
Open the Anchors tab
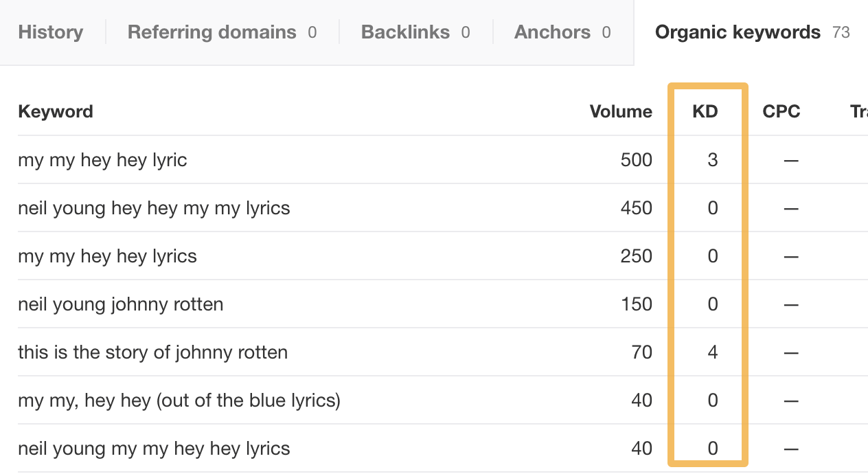point(552,32)
